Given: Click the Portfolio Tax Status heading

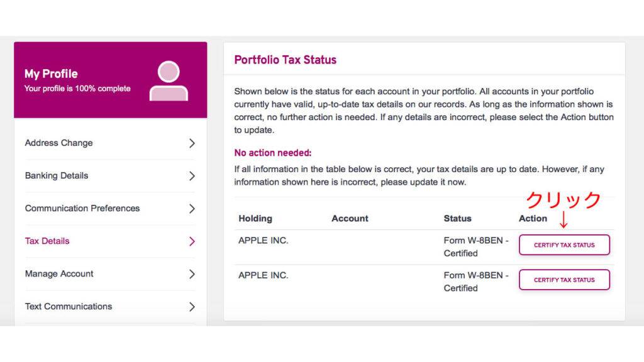Looking at the screenshot, I should 285,60.
